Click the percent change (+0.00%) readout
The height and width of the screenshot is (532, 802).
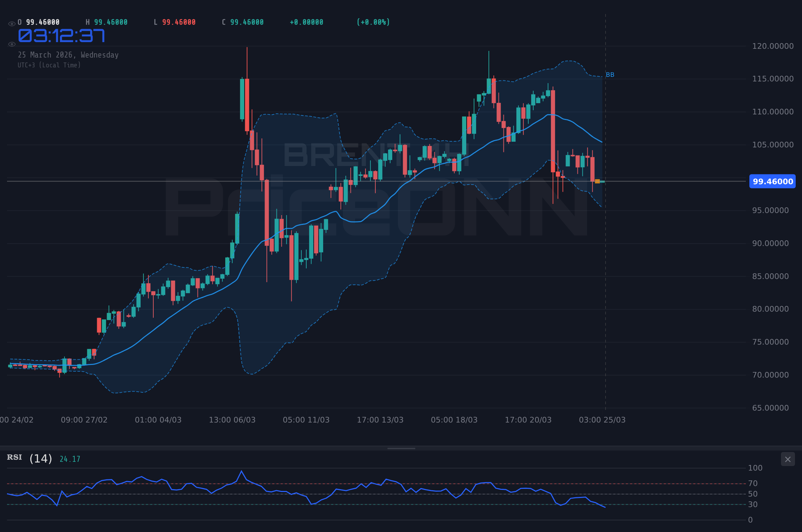(373, 22)
